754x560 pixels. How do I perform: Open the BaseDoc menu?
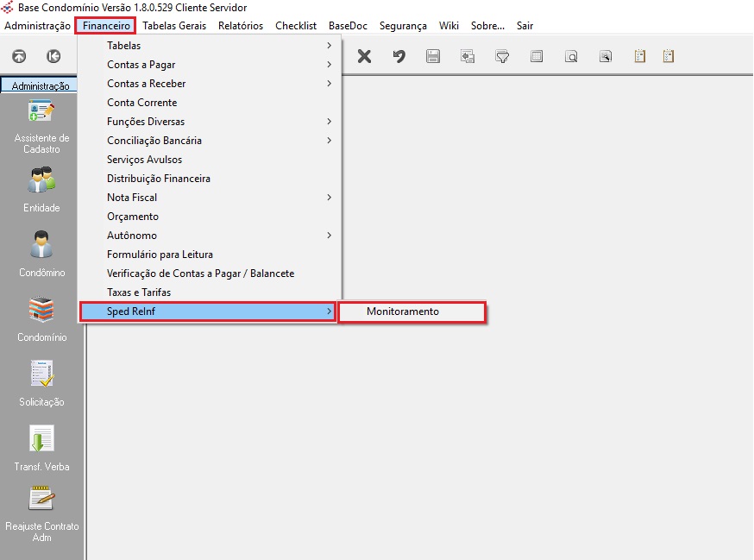(348, 26)
